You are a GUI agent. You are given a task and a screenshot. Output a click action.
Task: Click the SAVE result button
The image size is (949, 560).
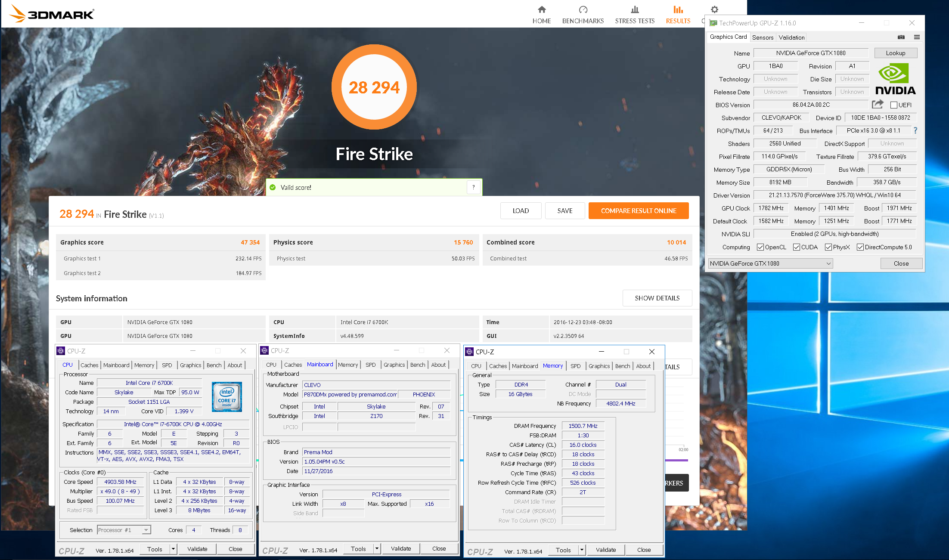click(x=565, y=210)
